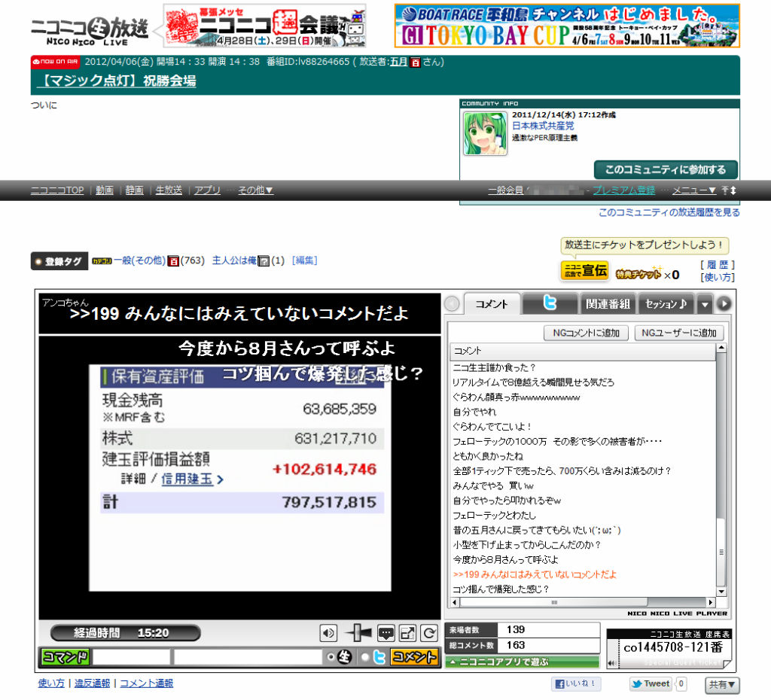Click the comment list vertical scrollbar

pyautogui.click(x=721, y=470)
